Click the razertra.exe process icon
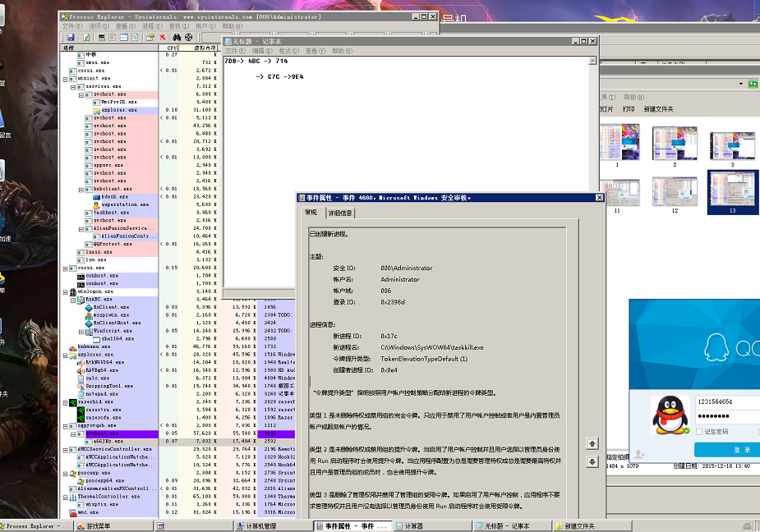 (81, 410)
